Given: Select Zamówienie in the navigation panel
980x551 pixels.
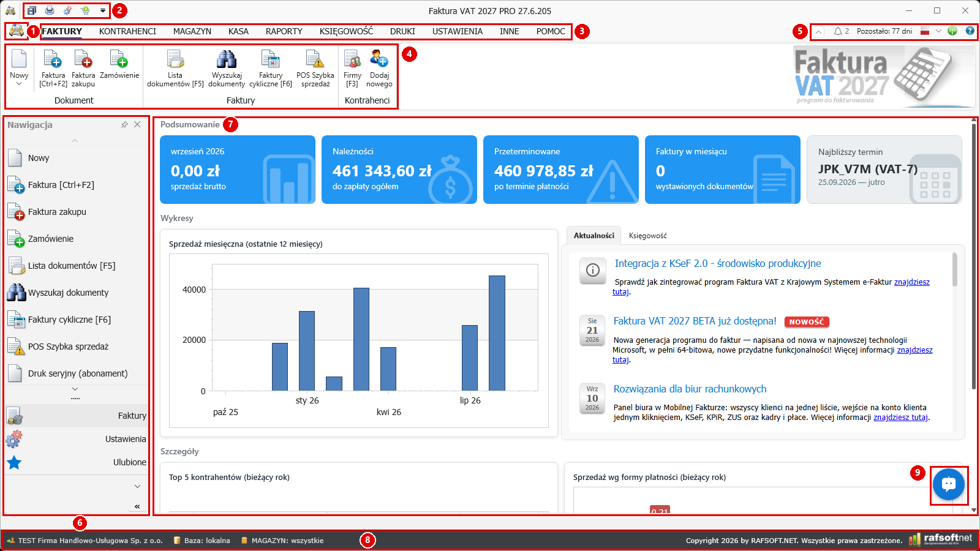Looking at the screenshot, I should pyautogui.click(x=77, y=239).
